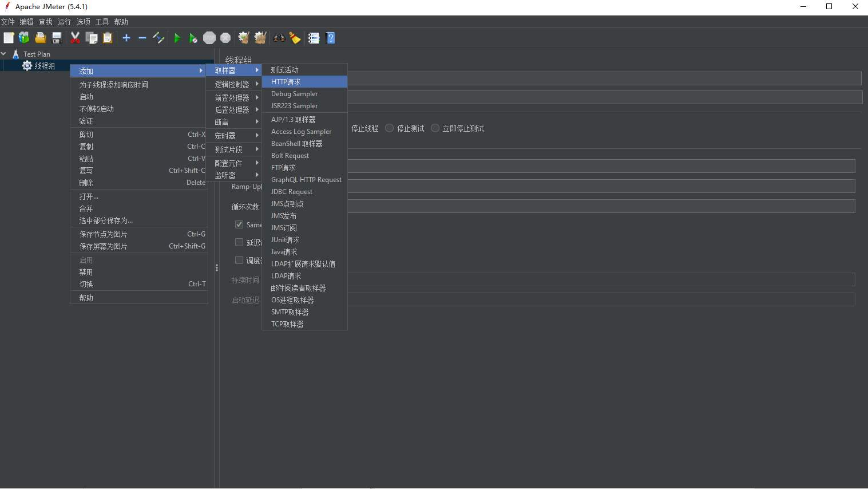The image size is (868, 489).
Task: Expand the 前置处理器 submenu
Action: pyautogui.click(x=234, y=98)
